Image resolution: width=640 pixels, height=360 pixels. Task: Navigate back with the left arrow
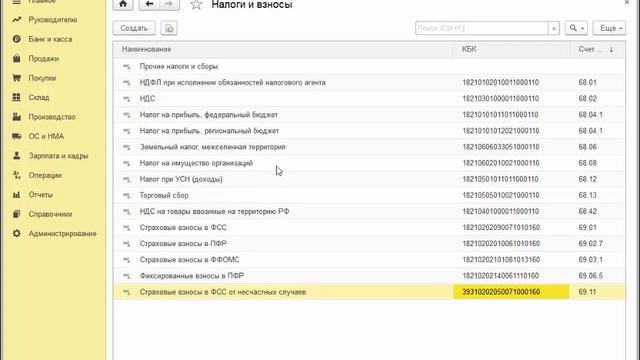pyautogui.click(x=149, y=4)
